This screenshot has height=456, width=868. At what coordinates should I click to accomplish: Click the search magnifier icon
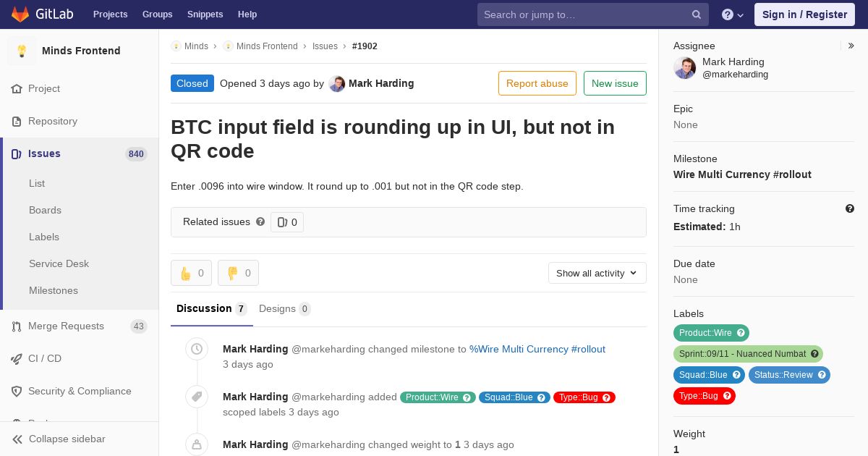coord(697,14)
